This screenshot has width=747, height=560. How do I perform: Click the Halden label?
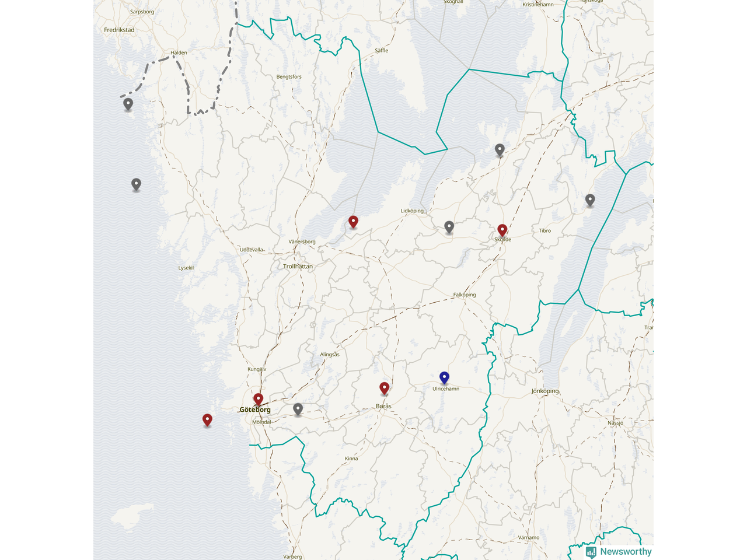pos(179,52)
